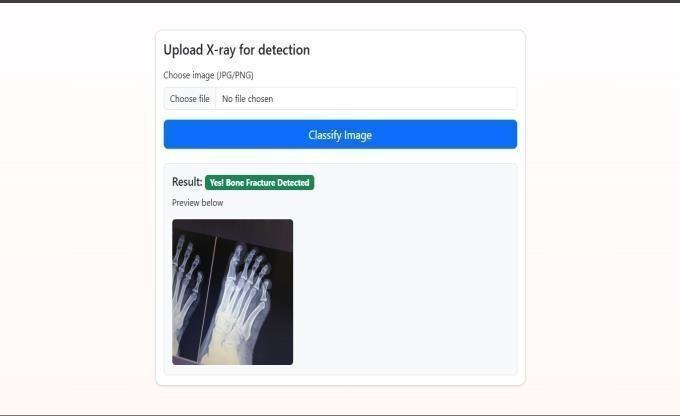Click empty space in the result panel beside the preview

[403, 291]
